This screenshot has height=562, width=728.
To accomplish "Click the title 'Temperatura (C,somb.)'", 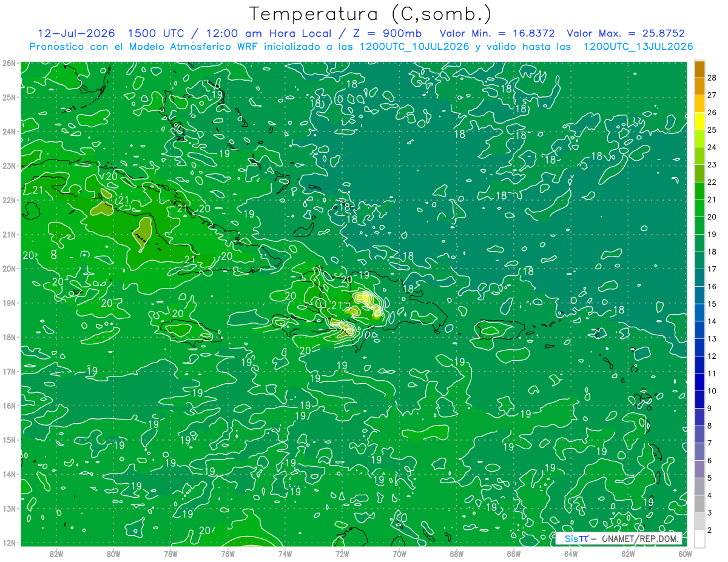I will pos(371,13).
